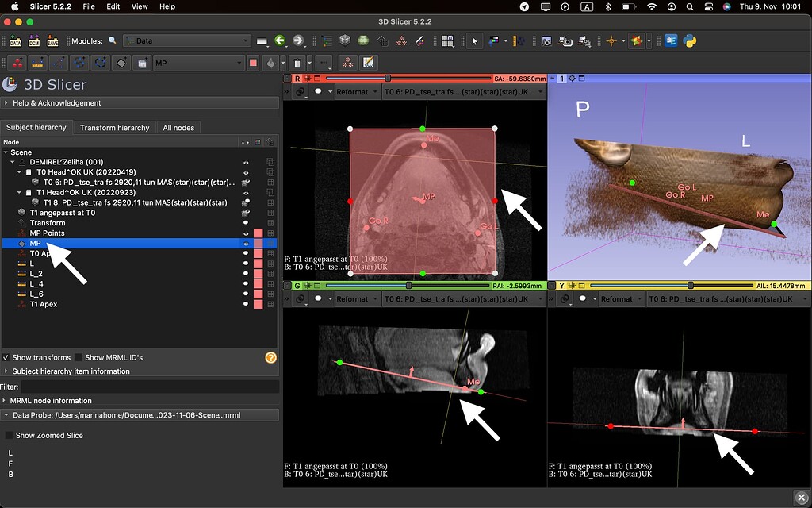The image size is (812, 508).
Task: Click the Save scene icon
Action: pyautogui.click(x=52, y=41)
